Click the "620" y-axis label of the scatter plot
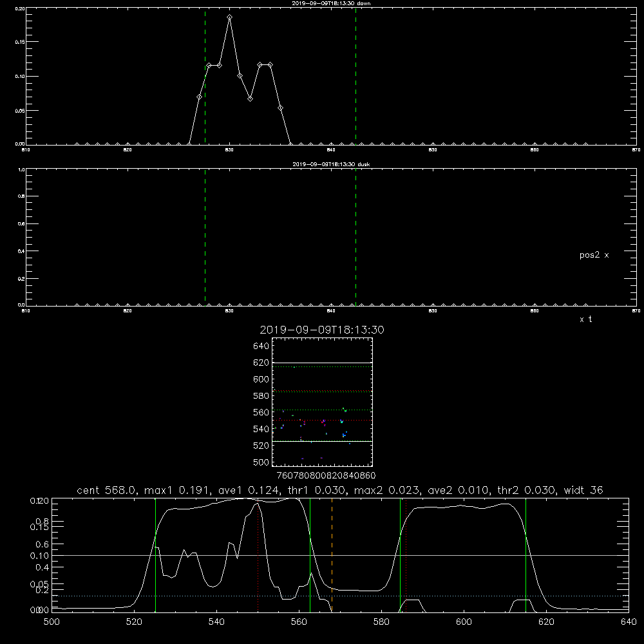The image size is (644, 644). coord(261,363)
